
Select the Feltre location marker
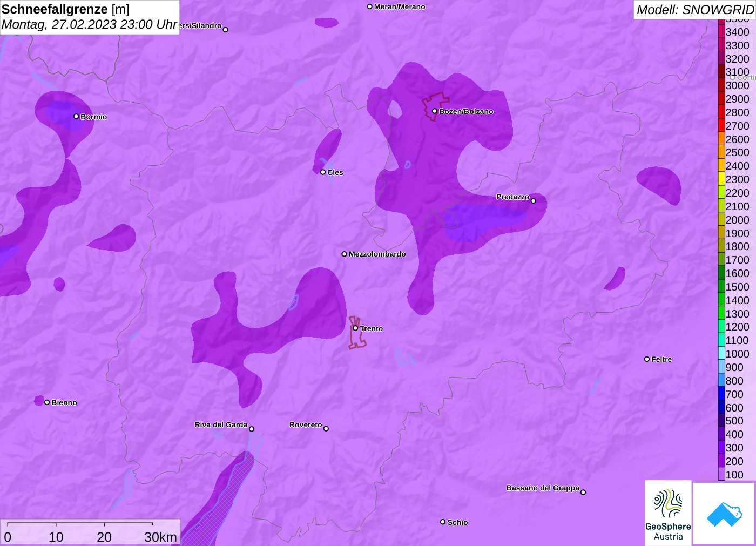647,359
